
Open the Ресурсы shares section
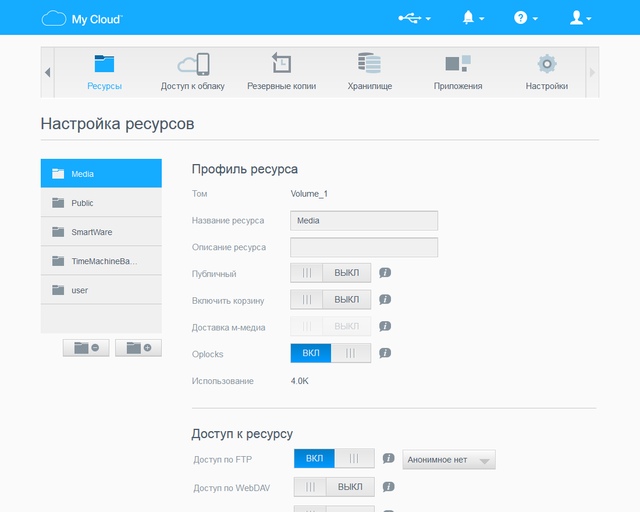coord(104,72)
